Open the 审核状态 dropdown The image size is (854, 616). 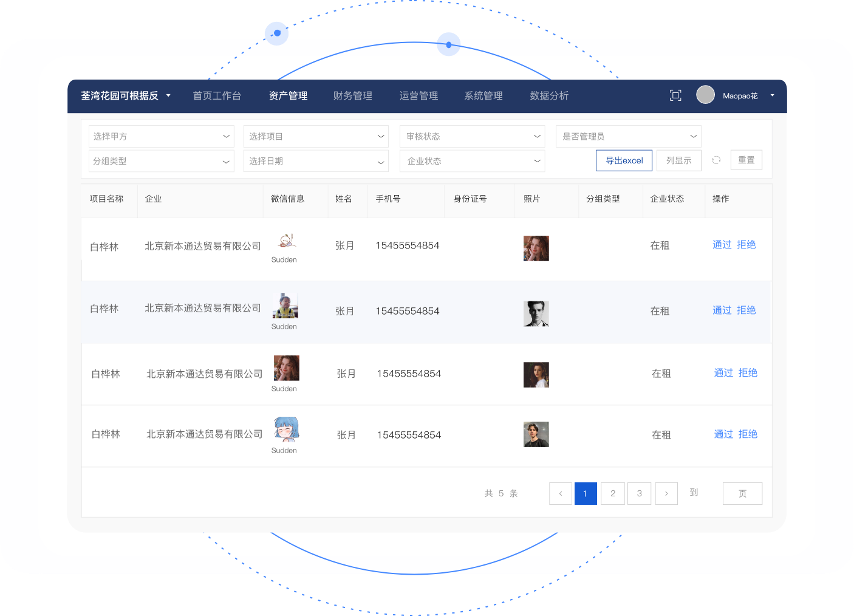tap(472, 136)
